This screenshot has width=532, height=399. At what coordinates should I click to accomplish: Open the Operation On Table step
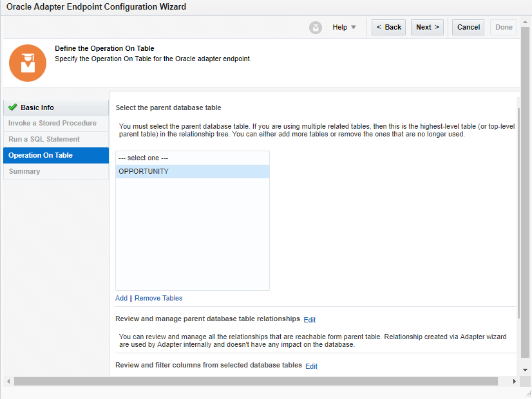coord(41,155)
